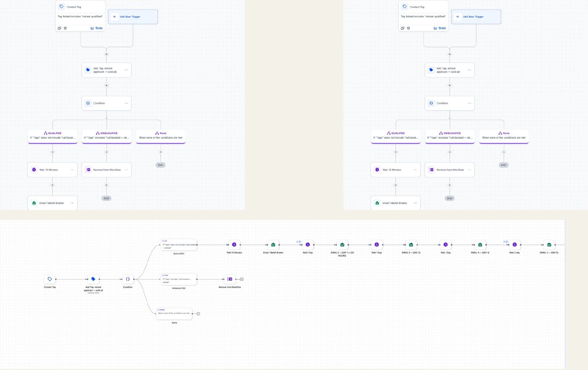Image resolution: width=588 pixels, height=370 pixels.
Task: Open Remove from Workflow options in left canvas
Action: pyautogui.click(x=126, y=170)
